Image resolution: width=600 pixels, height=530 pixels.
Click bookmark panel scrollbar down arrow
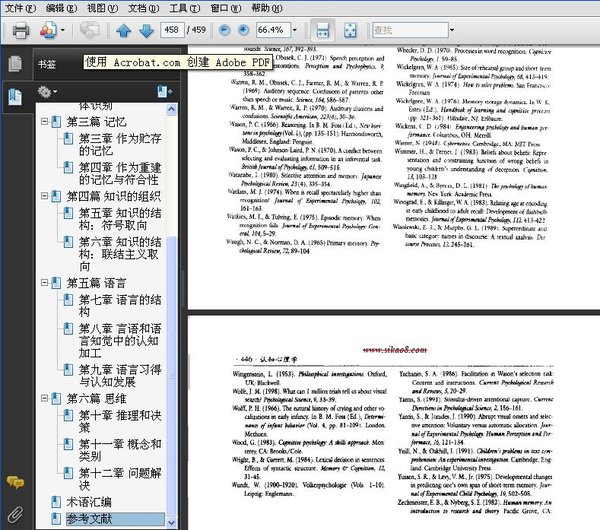(x=171, y=522)
